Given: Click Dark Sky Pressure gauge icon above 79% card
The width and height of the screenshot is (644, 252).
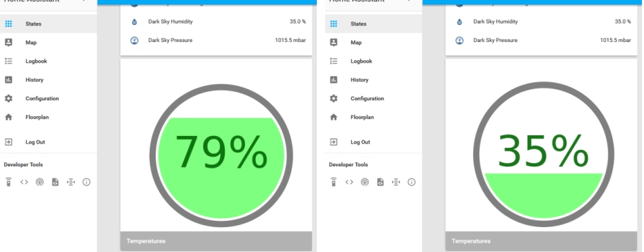Looking at the screenshot, I should click(134, 40).
